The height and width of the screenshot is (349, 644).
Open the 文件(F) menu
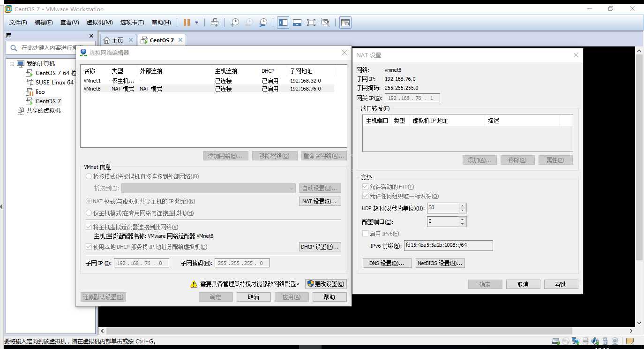tap(18, 23)
